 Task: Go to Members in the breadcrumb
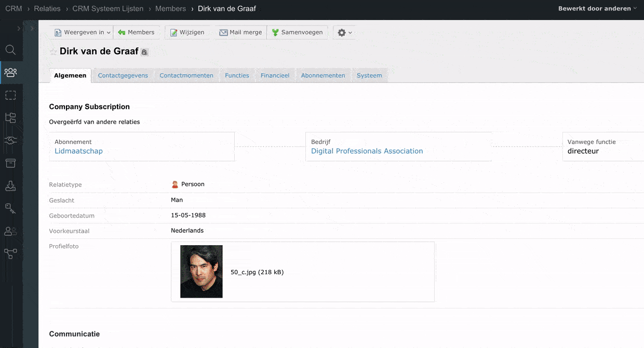tap(170, 8)
